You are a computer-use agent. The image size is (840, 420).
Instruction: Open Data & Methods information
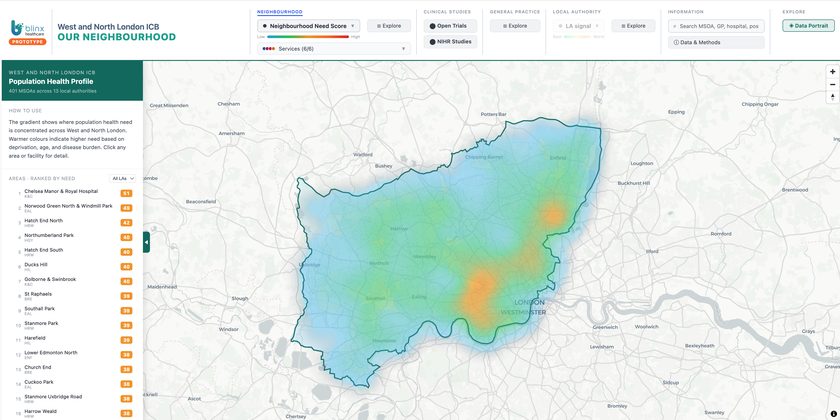pyautogui.click(x=716, y=42)
